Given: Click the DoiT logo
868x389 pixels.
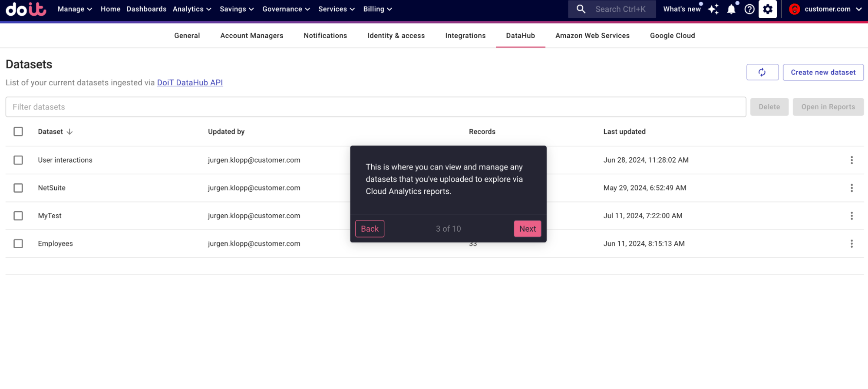Looking at the screenshot, I should tap(26, 9).
